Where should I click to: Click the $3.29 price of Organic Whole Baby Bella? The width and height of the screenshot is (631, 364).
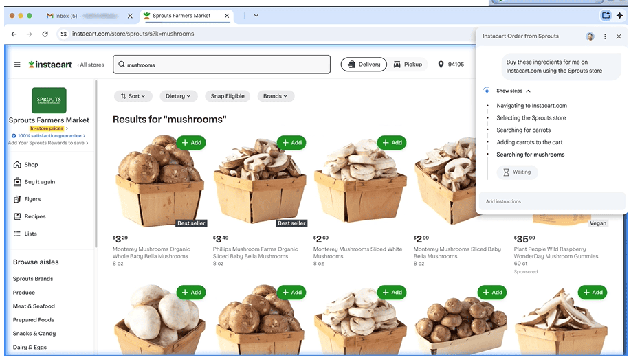tap(120, 238)
